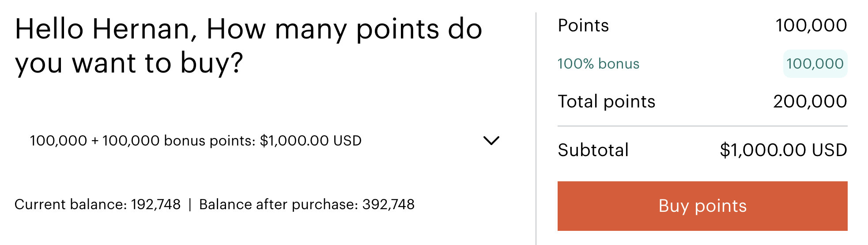
Task: Click the Total points label
Action: [606, 102]
